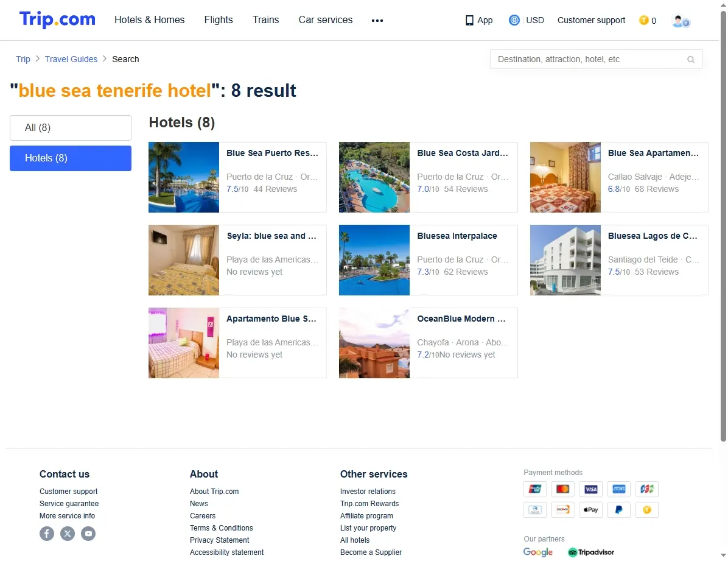This screenshot has height=561, width=728.
Task: Open the Apartamento Blue S... room photo
Action: tap(184, 343)
